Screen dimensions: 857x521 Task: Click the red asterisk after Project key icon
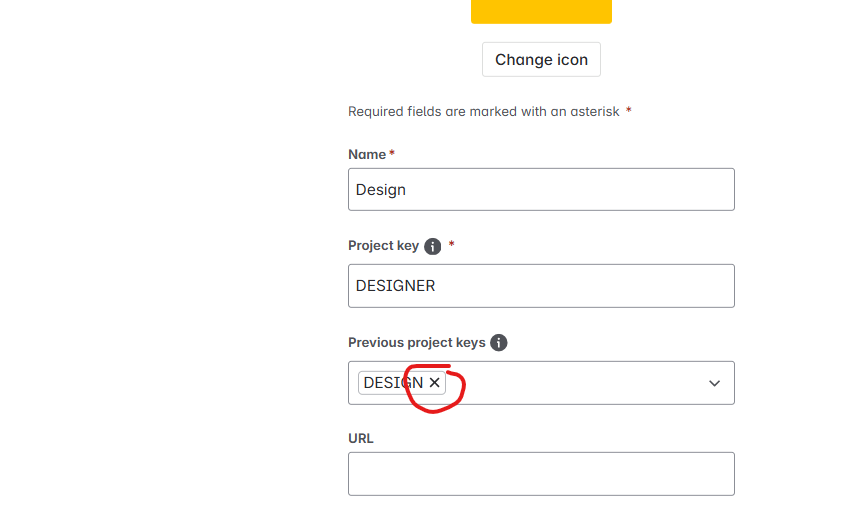pos(452,245)
